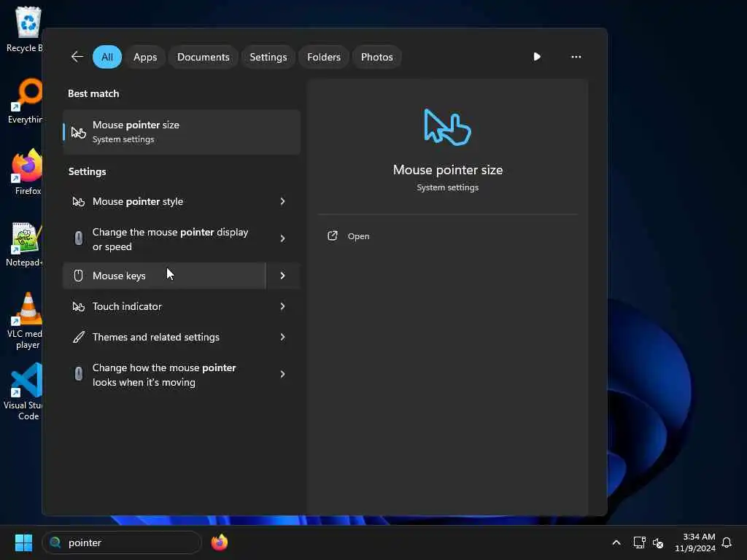This screenshot has width=747, height=560.
Task: Click the large Mouse pointer size preview icon
Action: (447, 127)
